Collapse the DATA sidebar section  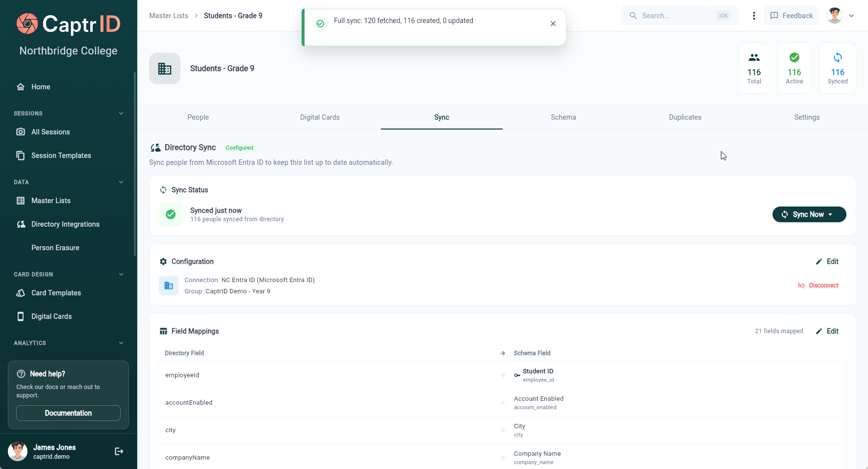point(121,182)
